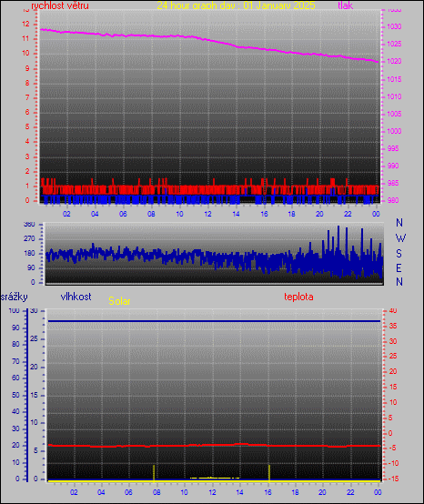Click the pressure axis value 985

click(393, 183)
